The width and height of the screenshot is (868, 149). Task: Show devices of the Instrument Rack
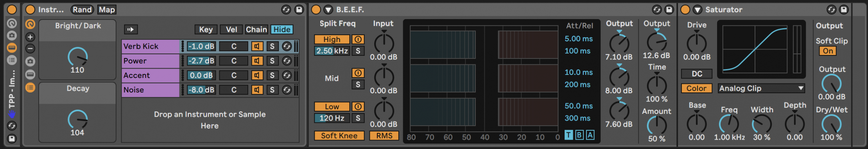coord(30,74)
